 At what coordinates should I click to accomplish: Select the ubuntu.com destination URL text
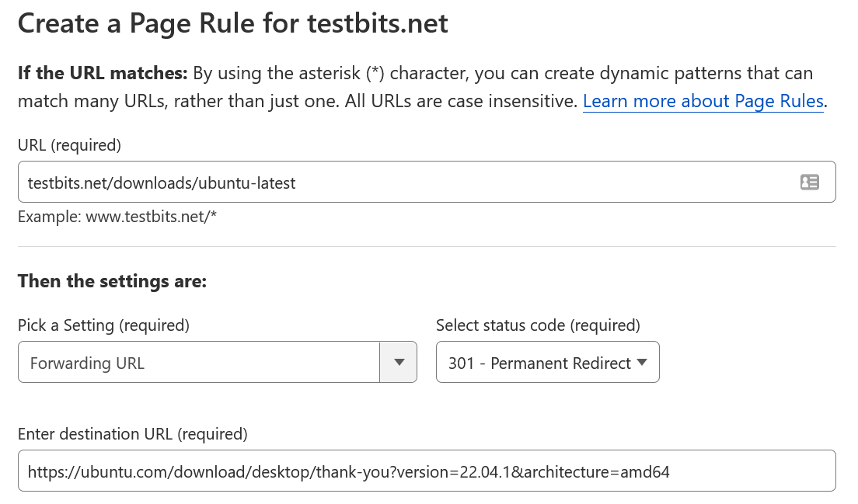347,471
